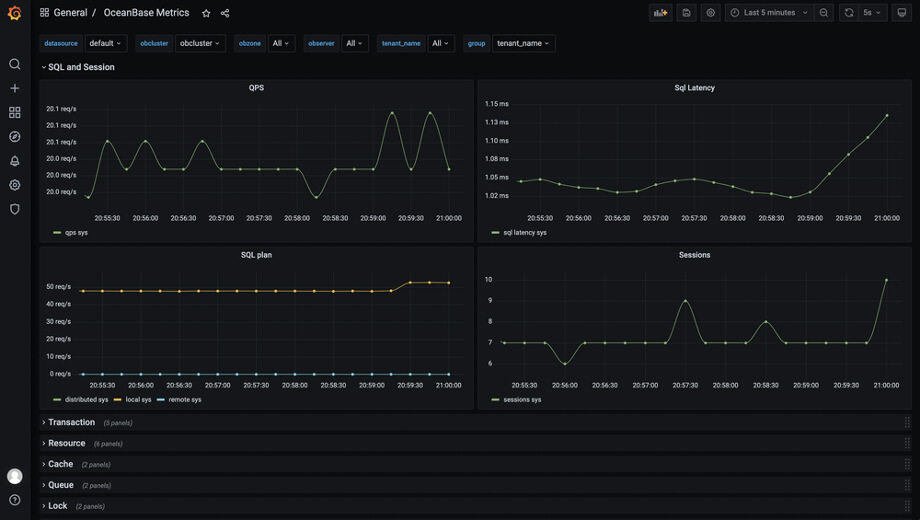Viewport: 920px width, 520px height.
Task: Click the distributed sys green color swatch
Action: pos(57,400)
